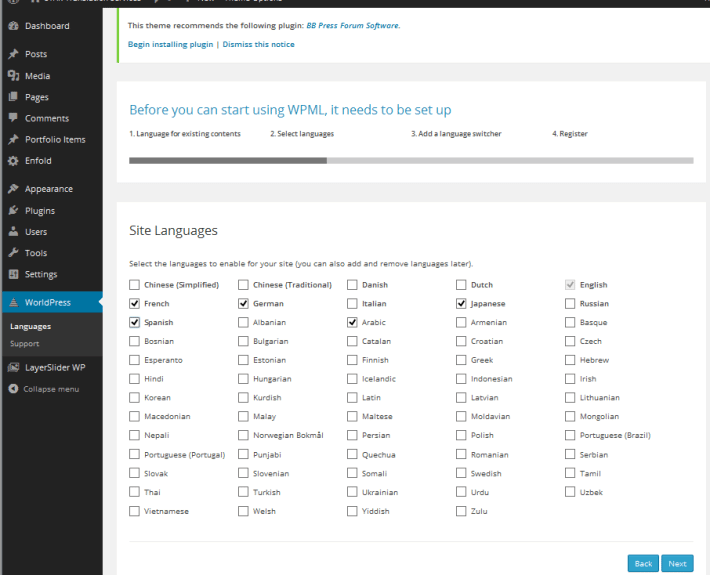
Task: Click step label '2. Select languages'
Action: tap(302, 134)
